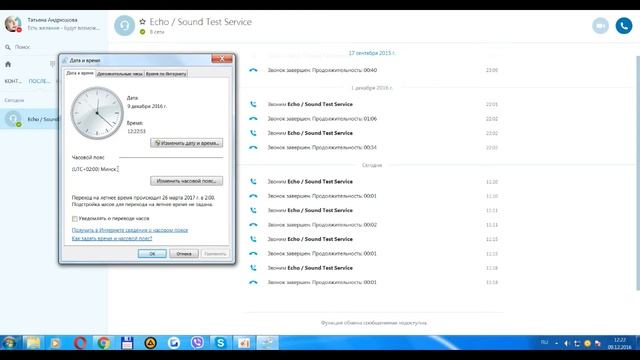The width and height of the screenshot is (640, 360).
Task: Select the 'Дата и время' tab in the dialog
Action: pyautogui.click(x=80, y=73)
